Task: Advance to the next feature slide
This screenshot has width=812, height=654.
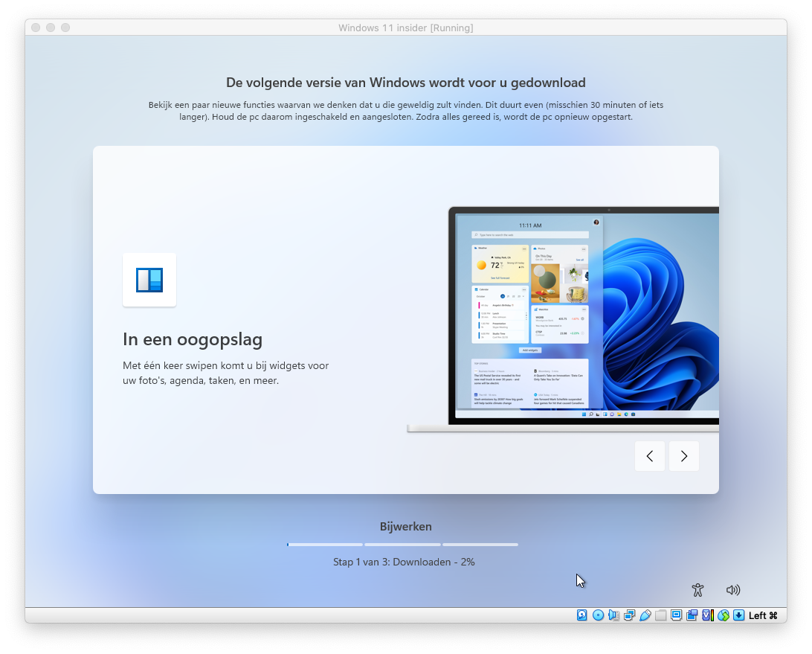Action: pyautogui.click(x=684, y=456)
